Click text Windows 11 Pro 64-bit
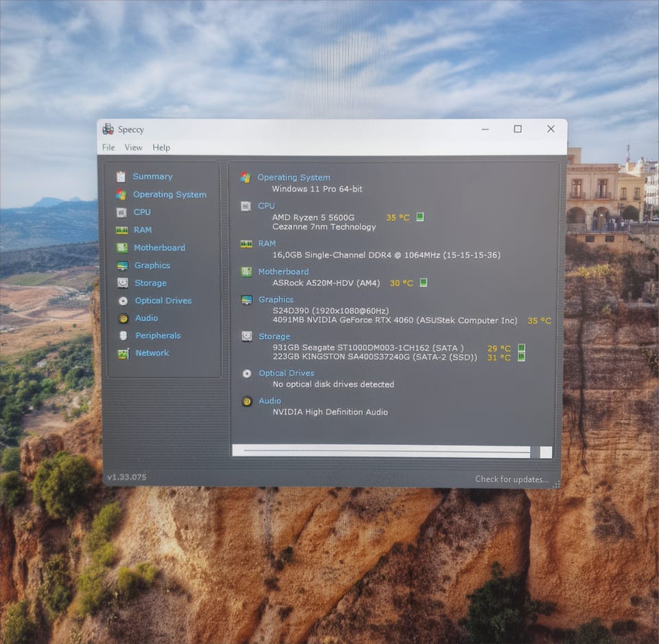 [x=317, y=189]
